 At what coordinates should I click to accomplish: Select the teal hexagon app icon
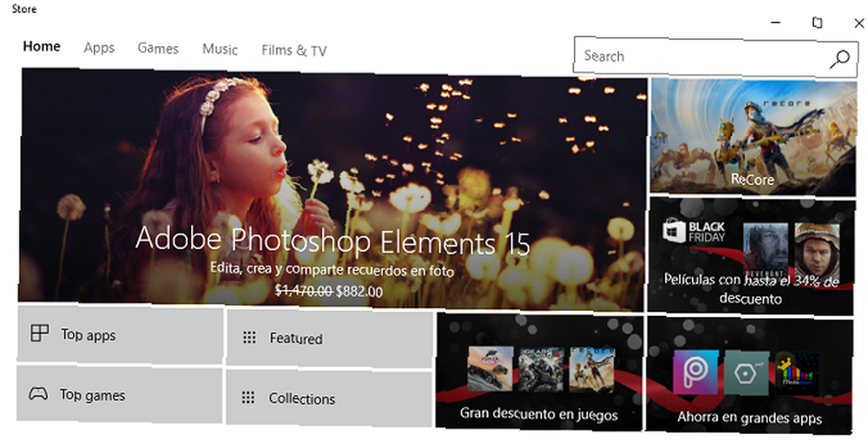746,372
